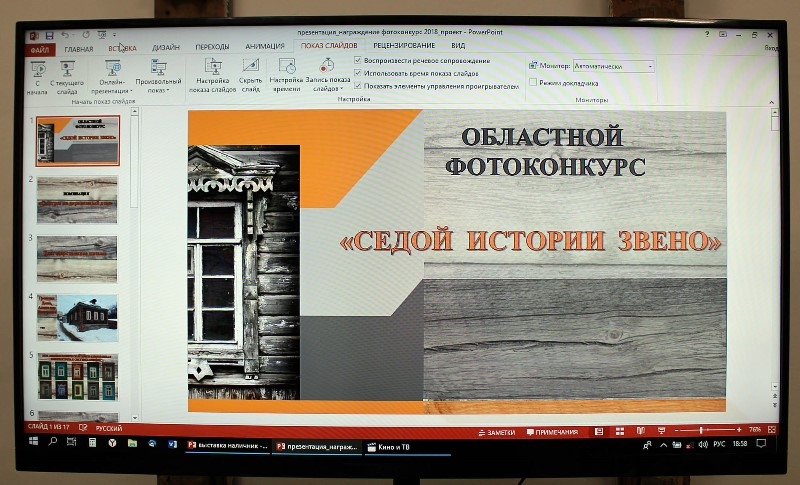Click ЗАМЕТКИ in the status bar
The image size is (800, 485).
[496, 432]
